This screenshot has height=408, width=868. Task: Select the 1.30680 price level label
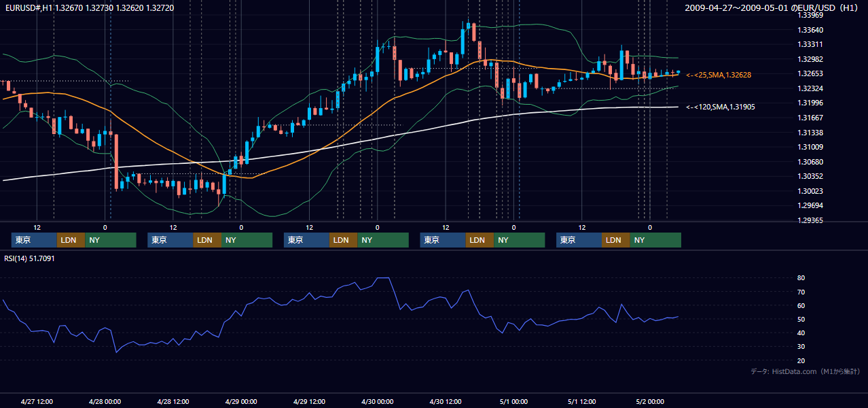[x=810, y=163]
